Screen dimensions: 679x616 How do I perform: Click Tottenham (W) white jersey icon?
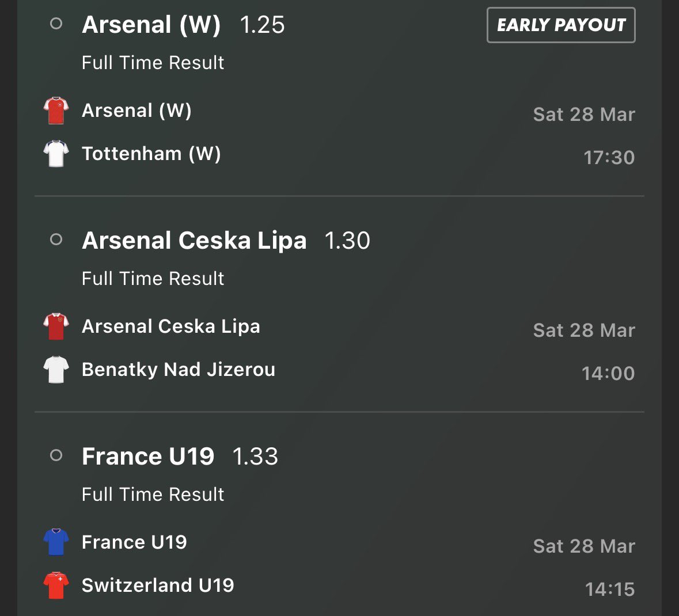(56, 154)
